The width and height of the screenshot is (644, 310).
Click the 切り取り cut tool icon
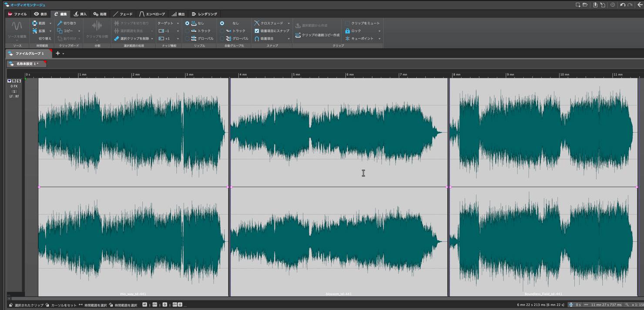coord(60,23)
